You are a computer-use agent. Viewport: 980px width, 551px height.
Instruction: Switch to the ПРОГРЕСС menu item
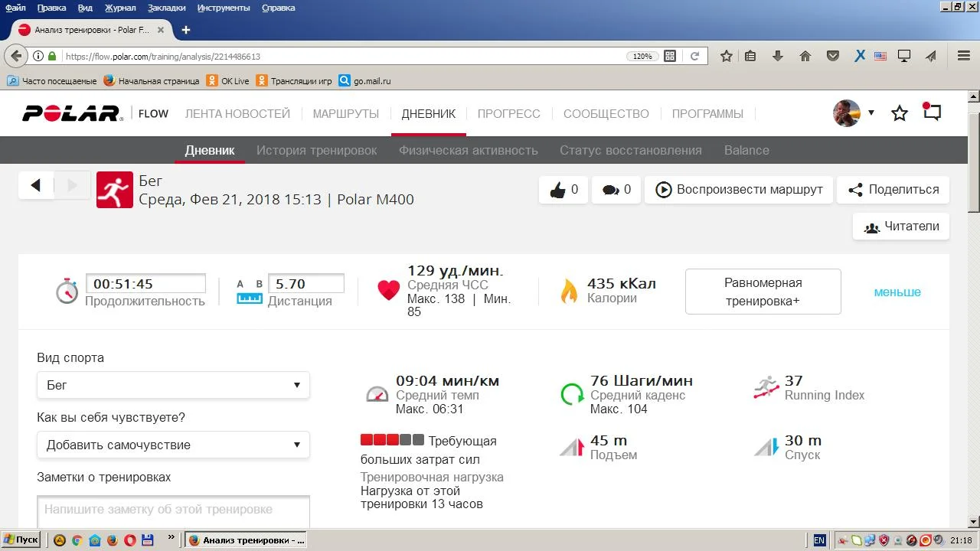pyautogui.click(x=508, y=114)
